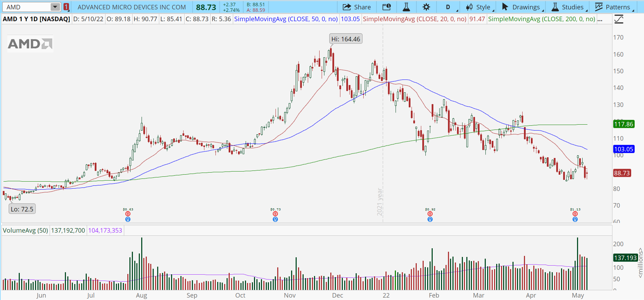Screen dimensions: 644x300
Task: Click the Lo: 72.5 price bubble
Action: pyautogui.click(x=22, y=209)
